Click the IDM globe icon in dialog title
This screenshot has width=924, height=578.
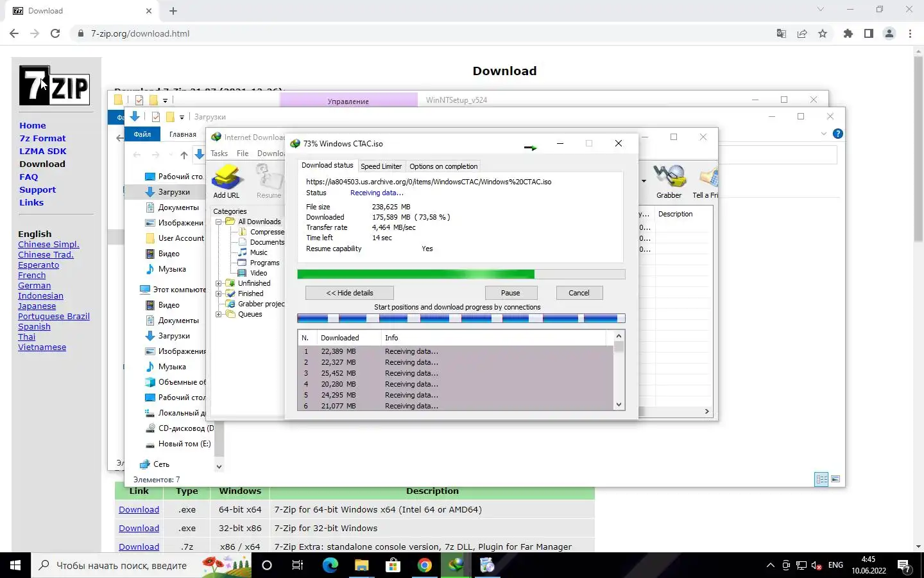click(x=295, y=144)
